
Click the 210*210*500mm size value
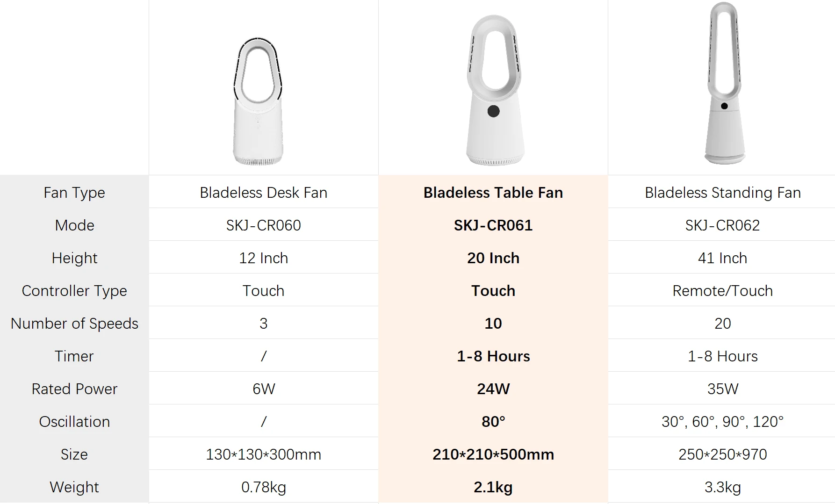click(x=493, y=454)
